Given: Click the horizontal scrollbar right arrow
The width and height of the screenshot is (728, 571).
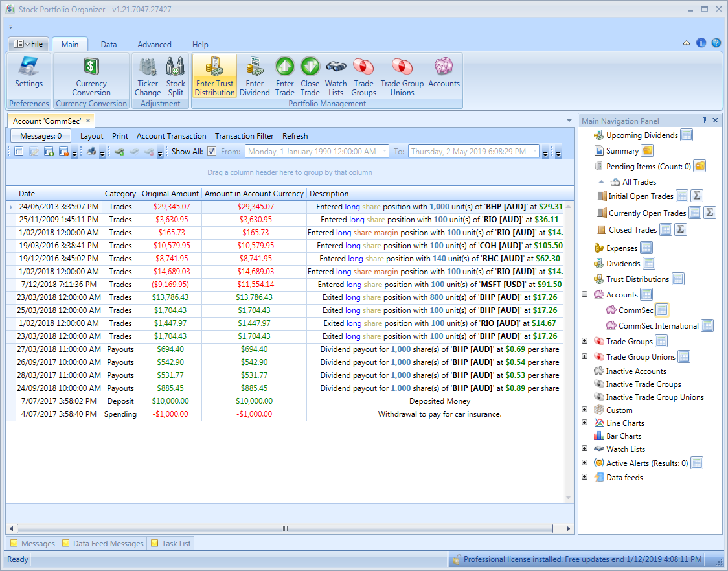Looking at the screenshot, I should coord(568,528).
